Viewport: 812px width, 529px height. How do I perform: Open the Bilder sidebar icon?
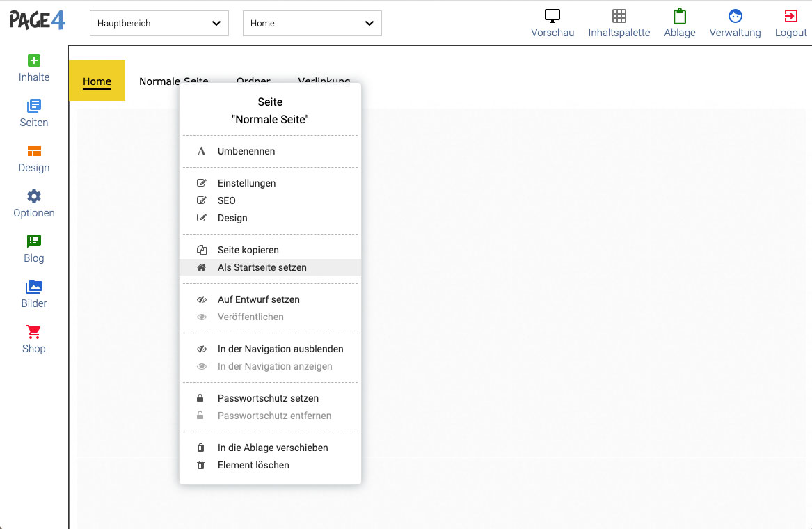tap(33, 287)
